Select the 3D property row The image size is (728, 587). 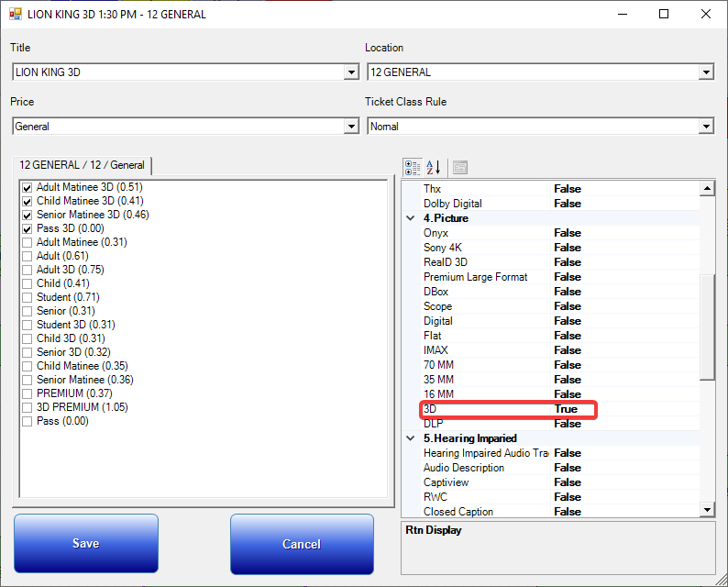pos(560,409)
